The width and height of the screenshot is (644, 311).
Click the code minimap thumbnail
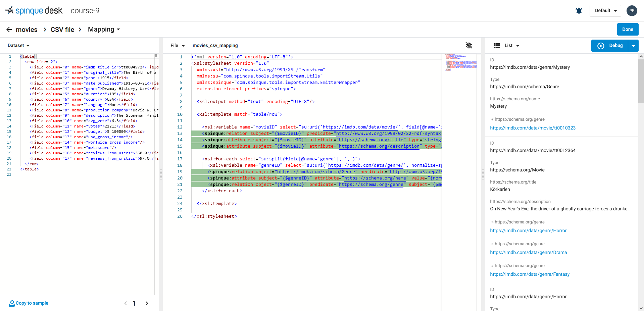pos(461,62)
